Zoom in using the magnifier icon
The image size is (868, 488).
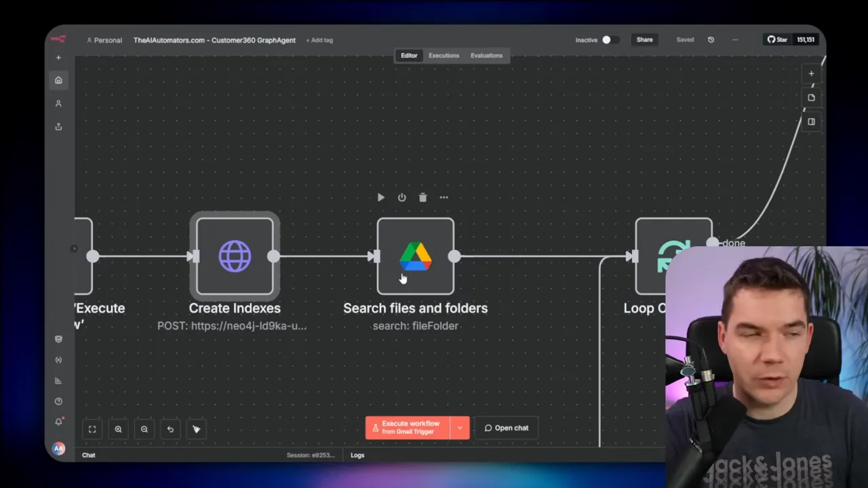click(x=118, y=428)
